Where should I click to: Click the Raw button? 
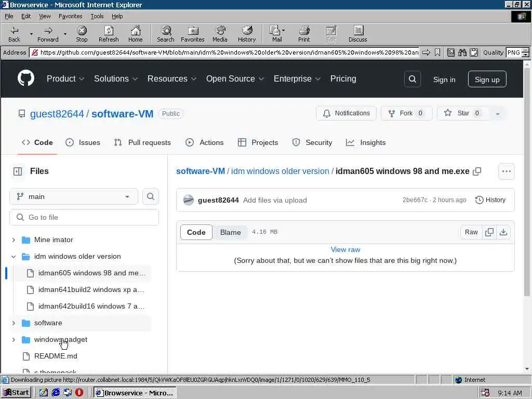point(471,232)
